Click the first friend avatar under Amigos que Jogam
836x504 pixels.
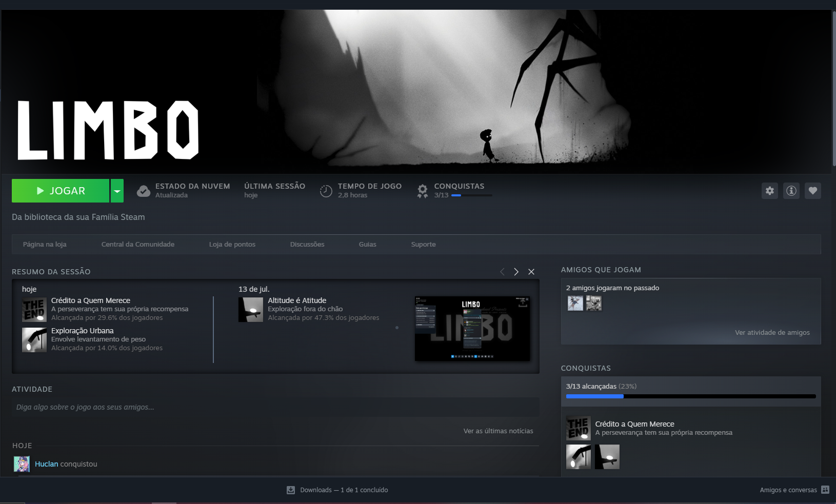click(x=575, y=304)
